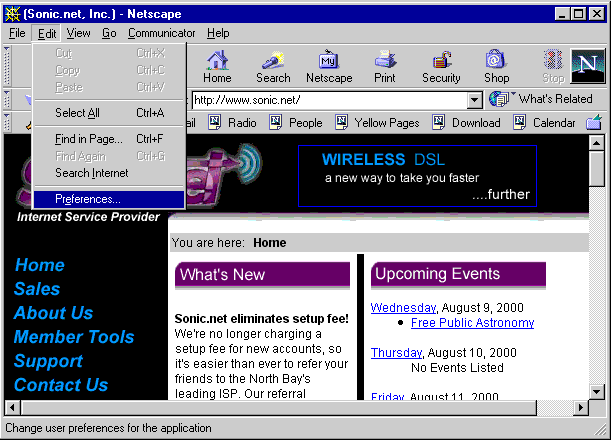
Task: Click the horizontal scrollbar right arrow
Action: click(x=581, y=408)
